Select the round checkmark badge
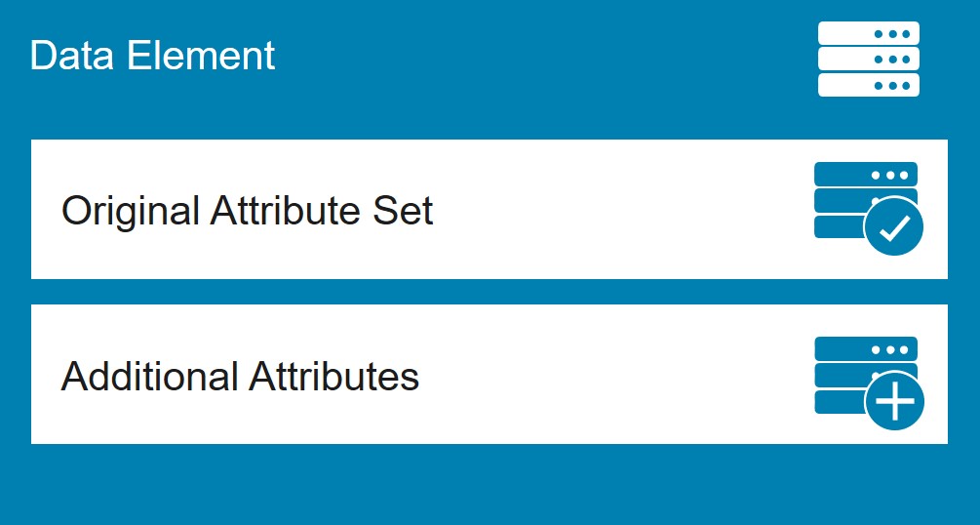 click(894, 225)
